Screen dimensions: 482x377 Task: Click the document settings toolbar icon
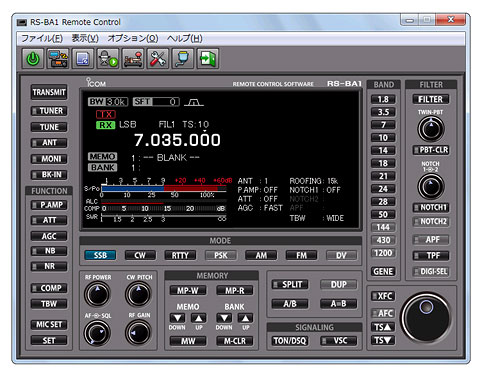[83, 59]
